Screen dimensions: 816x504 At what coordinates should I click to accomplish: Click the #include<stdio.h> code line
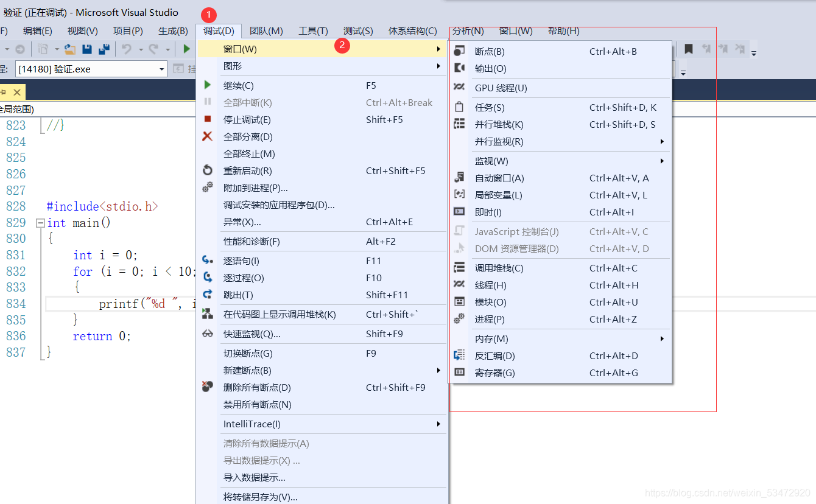pyautogui.click(x=102, y=206)
